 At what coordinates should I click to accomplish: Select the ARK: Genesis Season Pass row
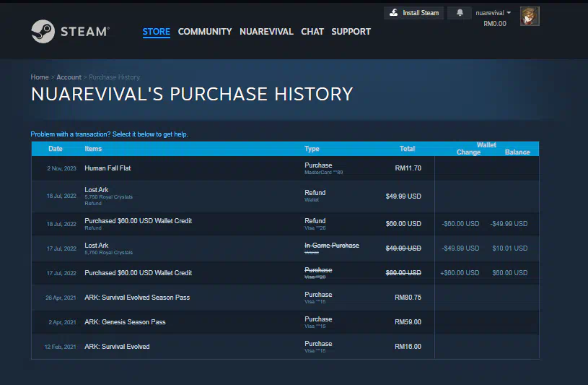point(285,322)
